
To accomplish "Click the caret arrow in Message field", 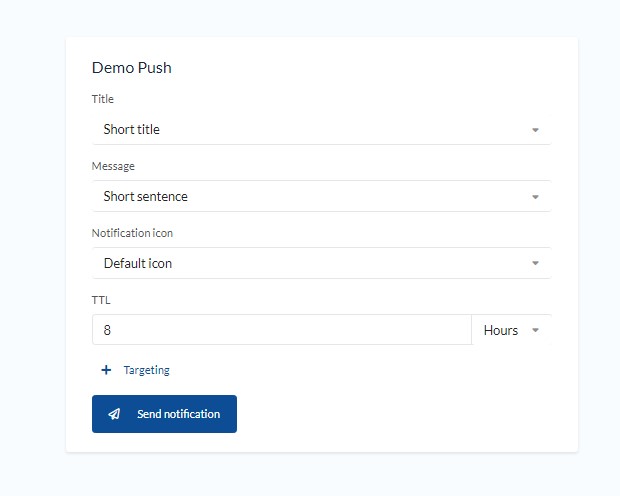I will [535, 197].
